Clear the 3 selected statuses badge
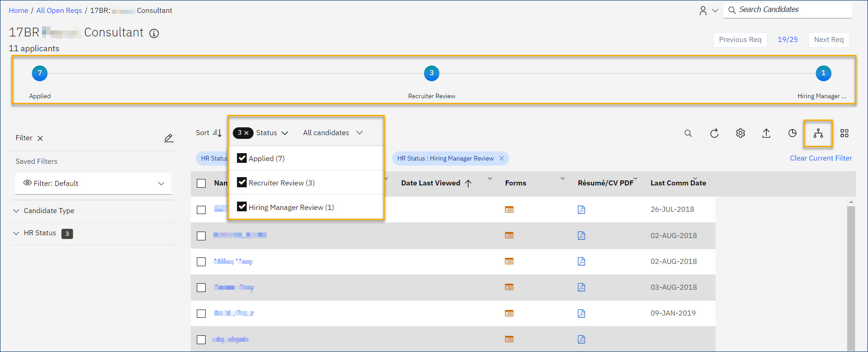The height and width of the screenshot is (352, 868). tap(243, 133)
